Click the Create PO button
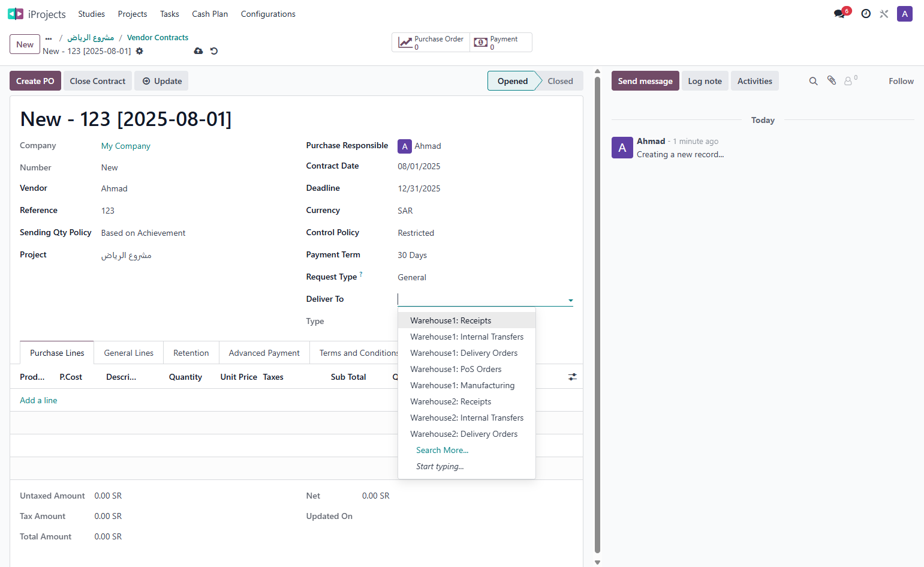Screen dimensions: 924x567 click(35, 81)
